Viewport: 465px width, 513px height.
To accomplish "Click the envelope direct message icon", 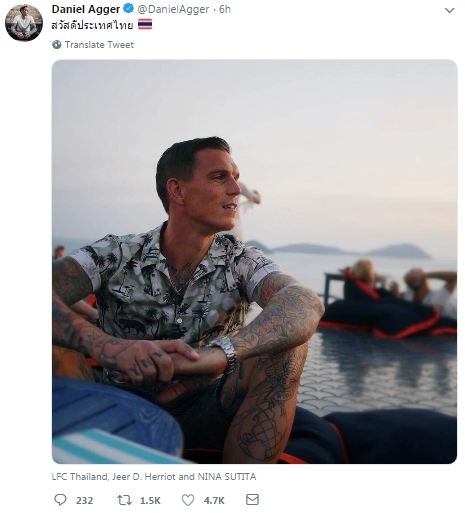I will point(252,500).
